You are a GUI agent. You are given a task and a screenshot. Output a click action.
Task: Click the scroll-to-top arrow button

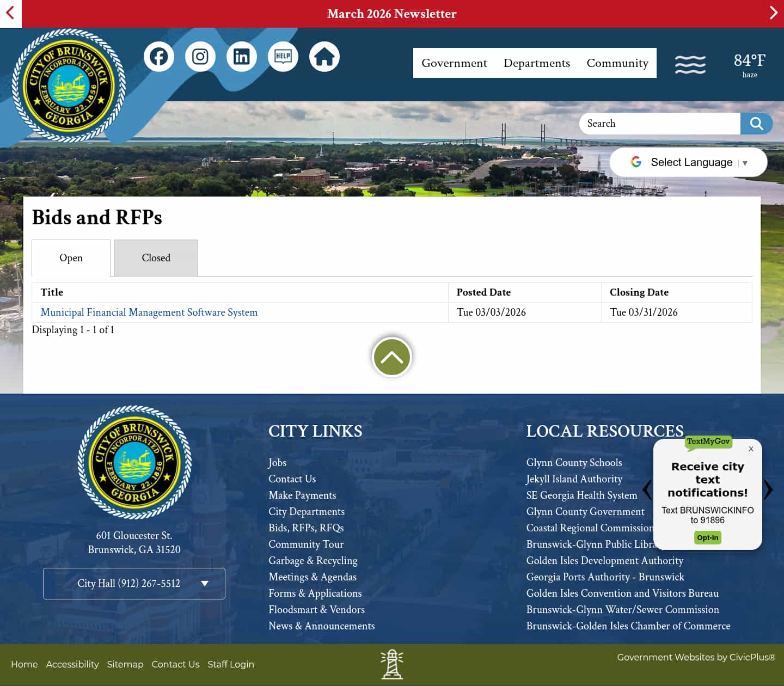click(x=391, y=357)
